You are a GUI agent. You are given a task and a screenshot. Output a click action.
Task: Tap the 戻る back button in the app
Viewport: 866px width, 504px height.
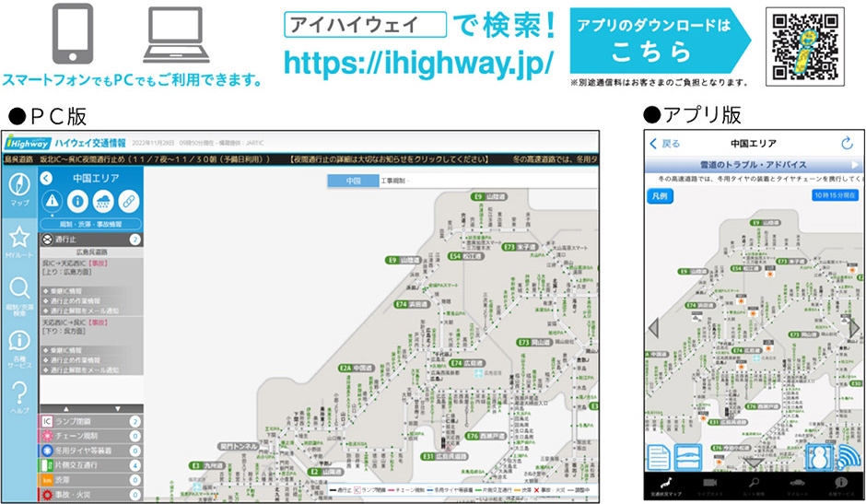tap(665, 144)
